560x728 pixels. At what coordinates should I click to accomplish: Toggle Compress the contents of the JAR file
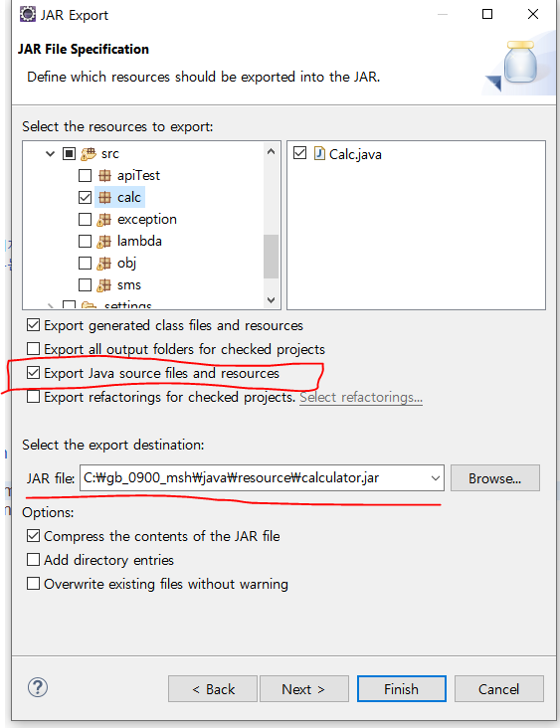coord(33,536)
